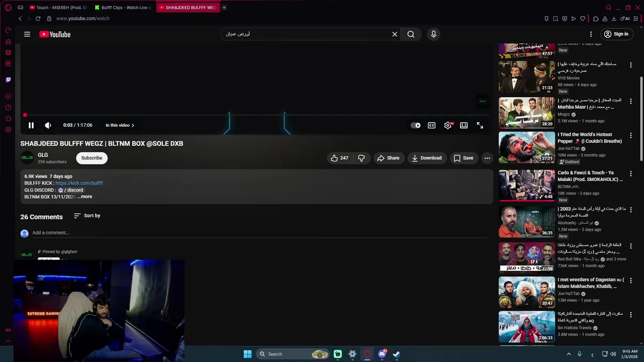The width and height of the screenshot is (644, 362).
Task: Open the Opera menu logo
Action: click(8, 8)
